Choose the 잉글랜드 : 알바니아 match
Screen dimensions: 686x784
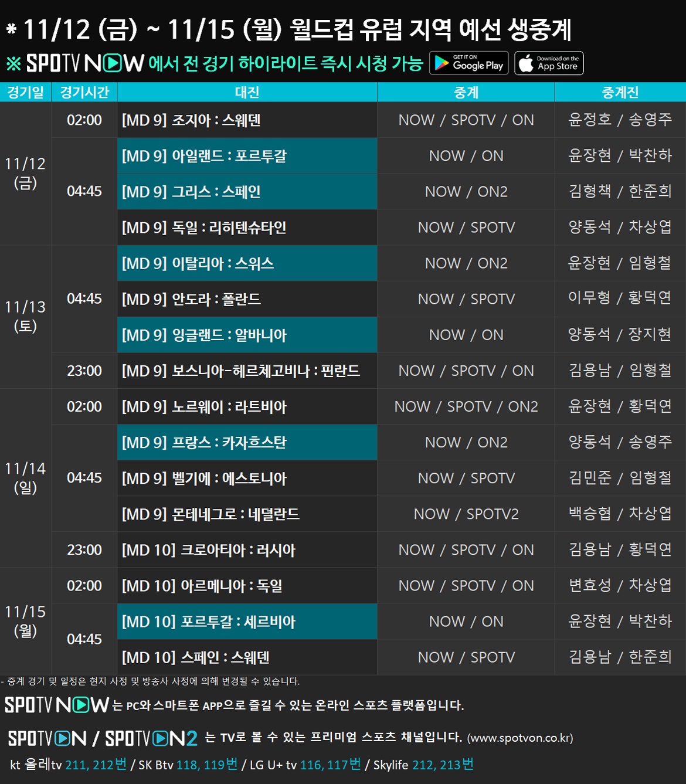(247, 335)
